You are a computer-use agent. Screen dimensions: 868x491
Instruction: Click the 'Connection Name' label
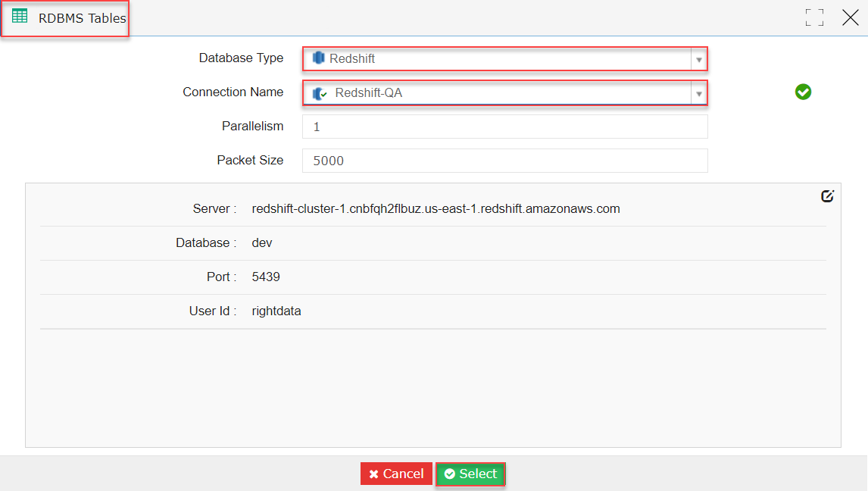point(233,92)
